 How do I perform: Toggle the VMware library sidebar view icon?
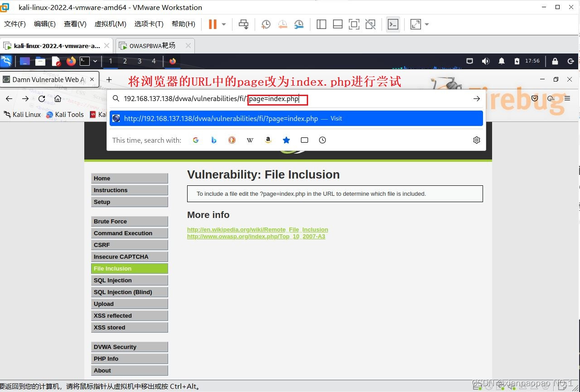pos(321,24)
